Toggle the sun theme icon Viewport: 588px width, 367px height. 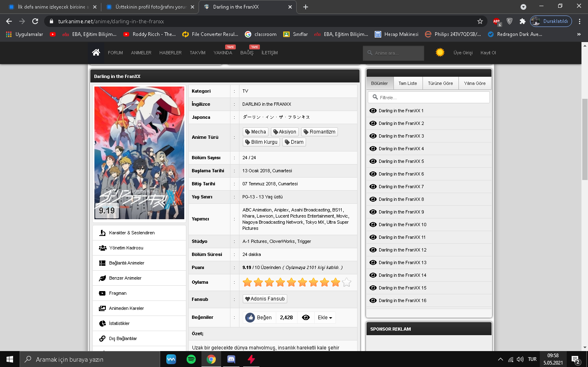coord(440,52)
